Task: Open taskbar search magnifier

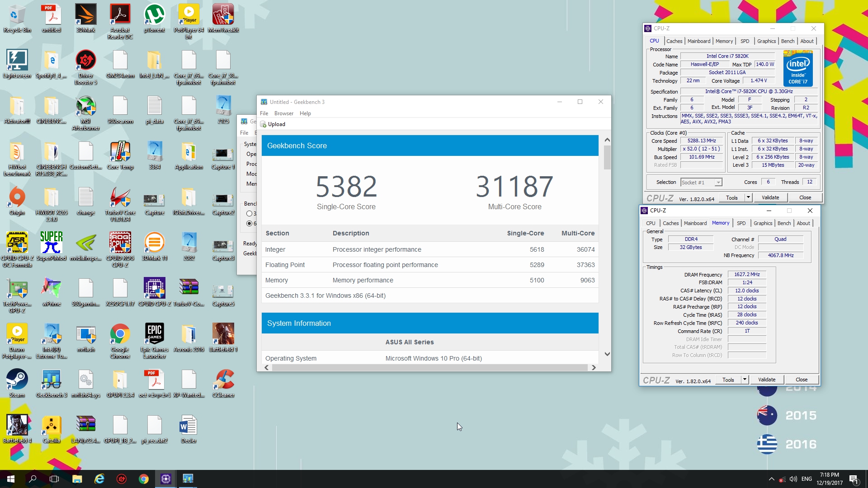Action: [x=33, y=479]
